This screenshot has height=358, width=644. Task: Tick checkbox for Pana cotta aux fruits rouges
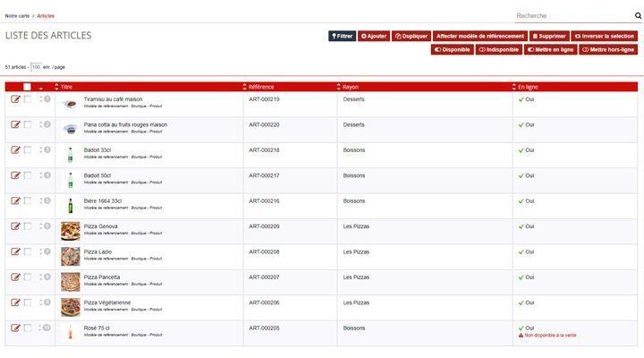28,125
